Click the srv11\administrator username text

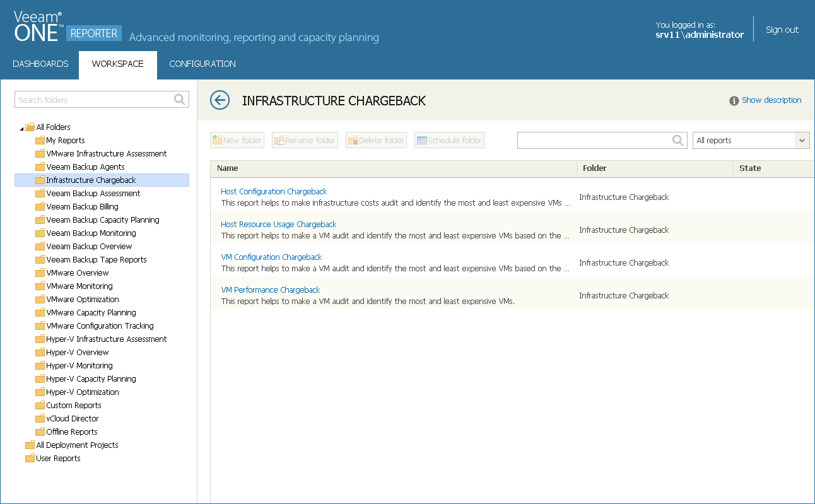point(700,35)
